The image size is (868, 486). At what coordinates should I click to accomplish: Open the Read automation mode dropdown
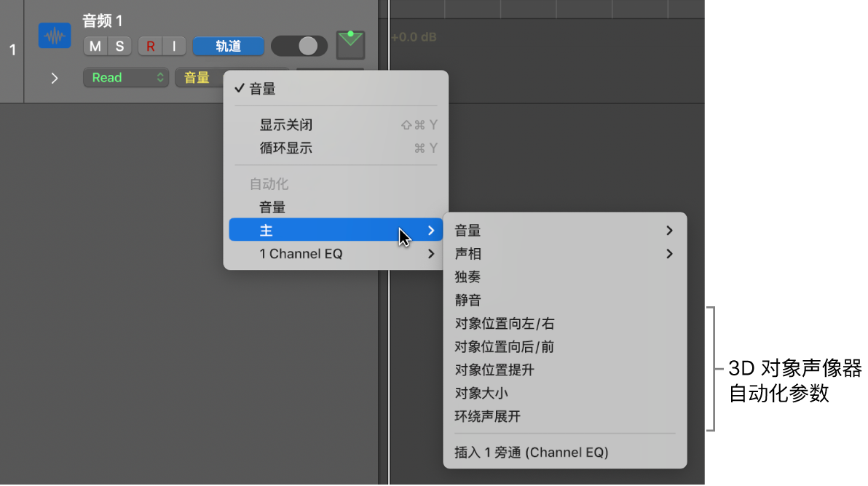tap(125, 78)
